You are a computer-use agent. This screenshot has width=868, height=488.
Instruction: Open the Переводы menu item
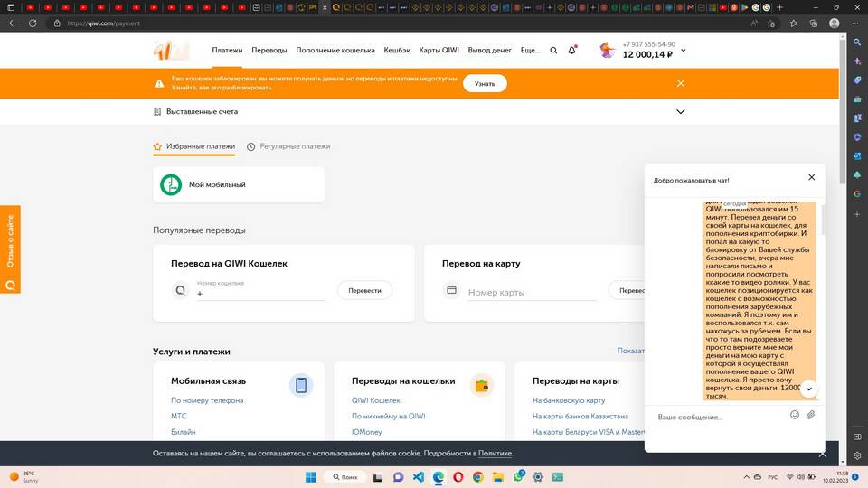tap(269, 50)
